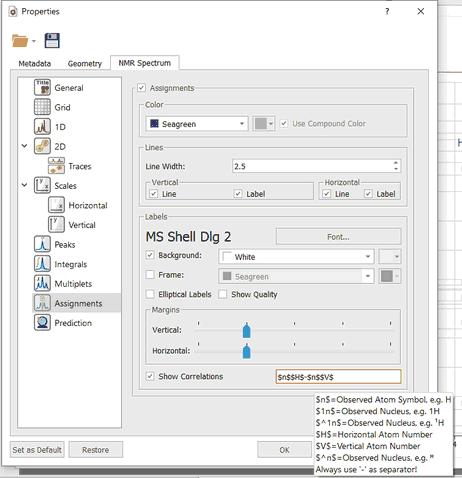
Task: Toggle the Vertical Line checkbox
Action: [x=153, y=194]
